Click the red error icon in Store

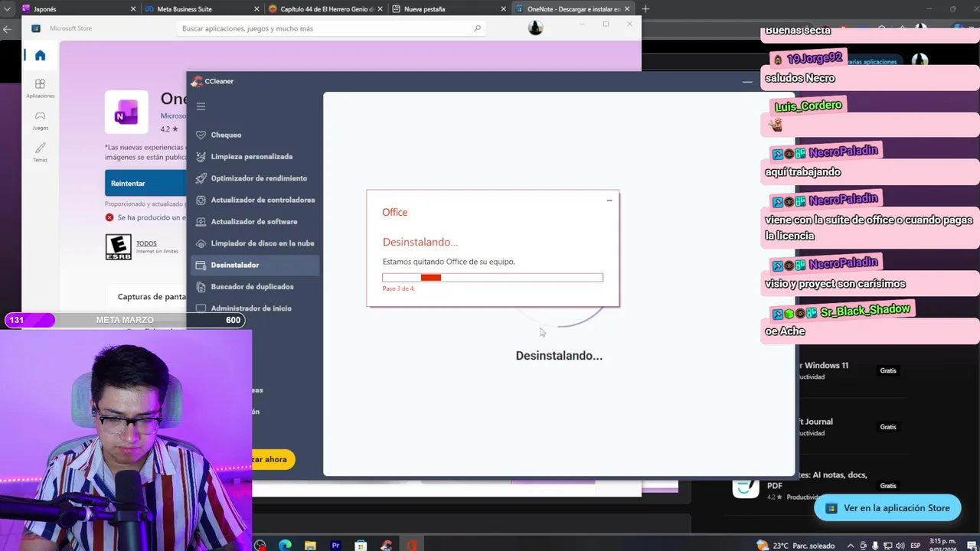tap(109, 217)
